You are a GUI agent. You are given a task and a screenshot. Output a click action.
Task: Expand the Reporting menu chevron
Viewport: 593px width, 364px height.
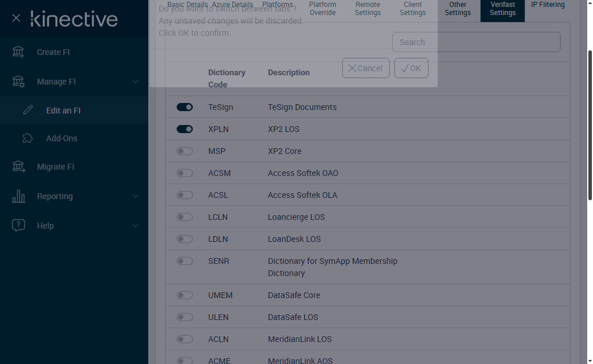click(135, 196)
